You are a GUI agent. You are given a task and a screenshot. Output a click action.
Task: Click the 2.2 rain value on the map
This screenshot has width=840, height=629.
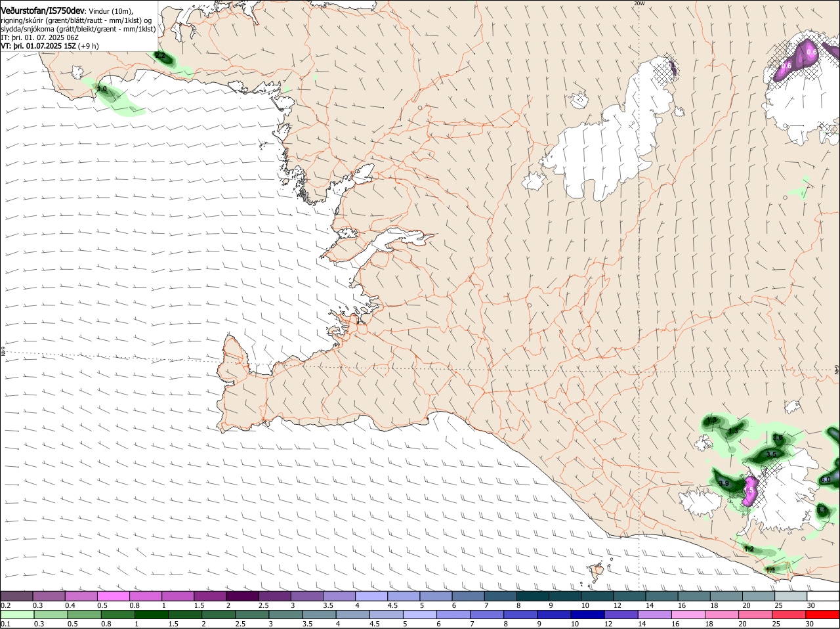[159, 56]
